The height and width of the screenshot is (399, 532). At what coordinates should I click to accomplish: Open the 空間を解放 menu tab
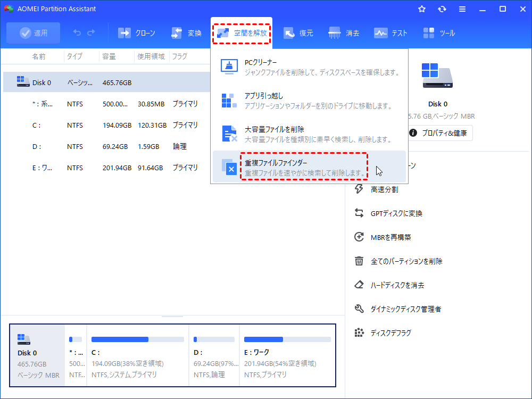click(x=242, y=33)
